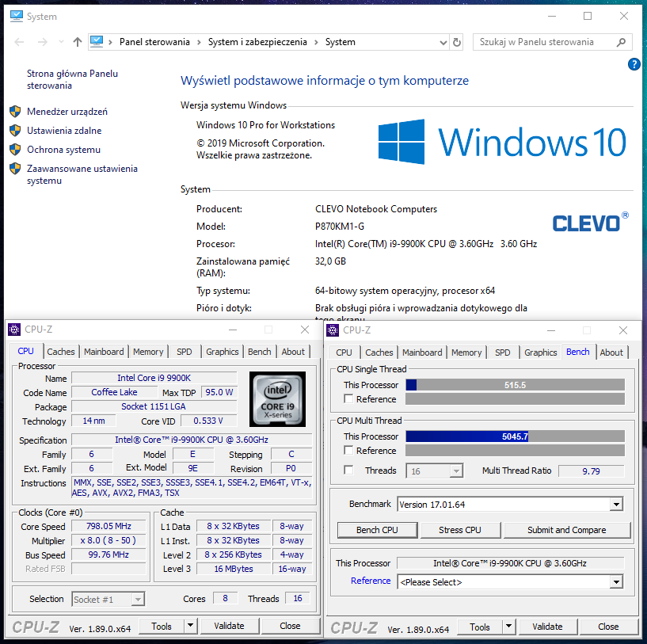The image size is (647, 644).
Task: Select CPU tab in right CPU-Z
Action: 344,352
